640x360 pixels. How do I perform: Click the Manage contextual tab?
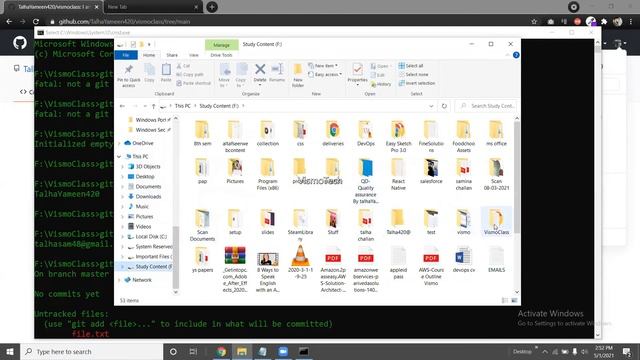(221, 45)
